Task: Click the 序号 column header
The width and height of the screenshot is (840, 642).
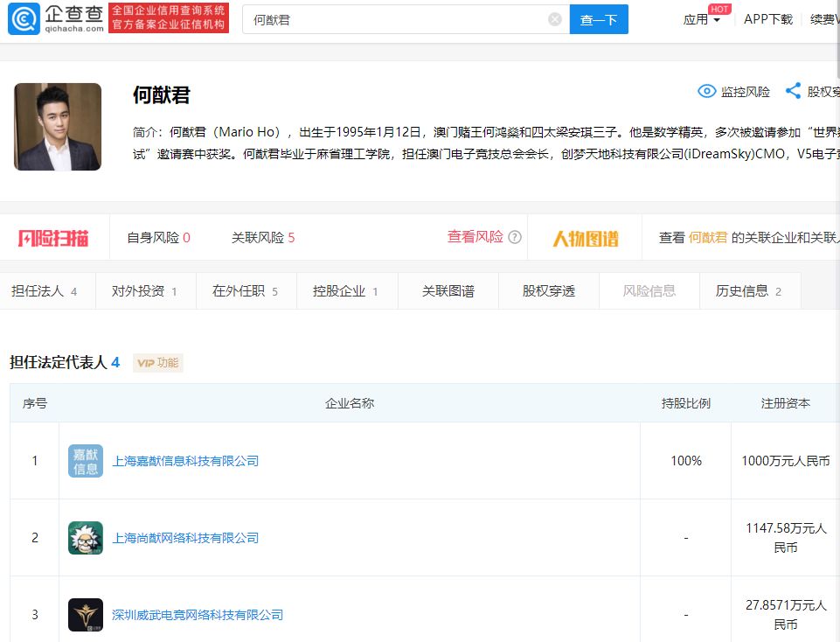Action: click(35, 403)
